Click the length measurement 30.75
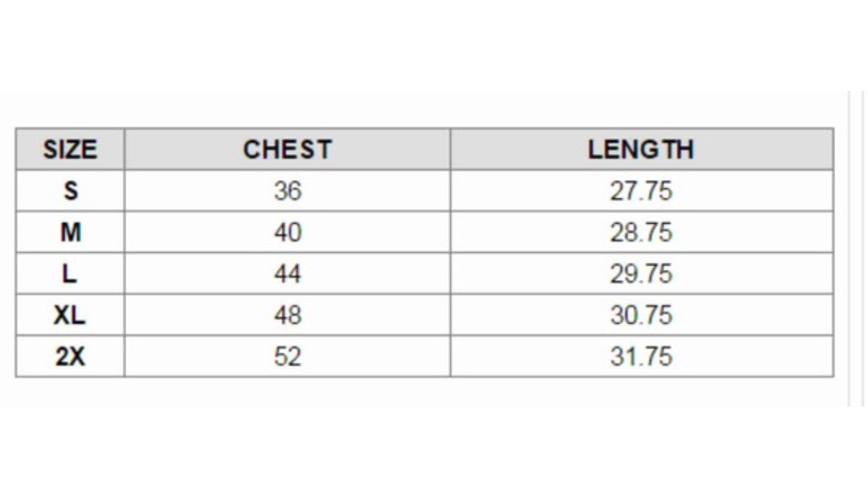 pos(641,315)
